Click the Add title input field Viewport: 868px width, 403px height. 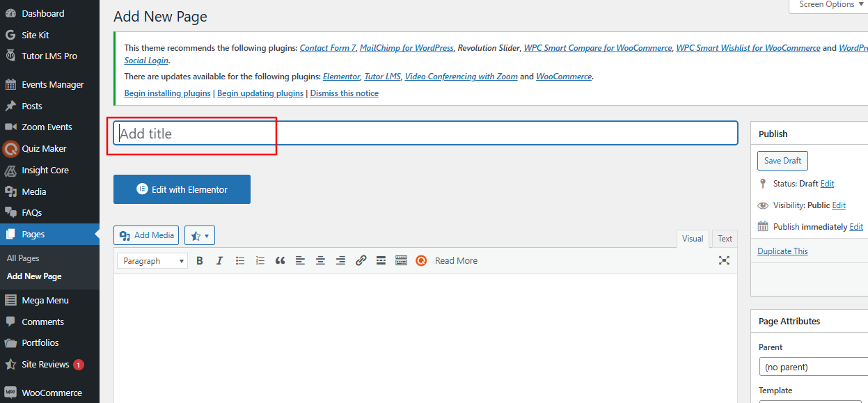coord(425,134)
